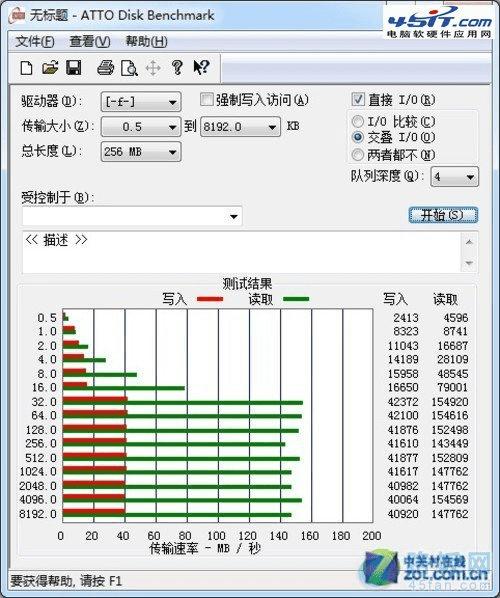The image size is (500, 598).
Task: Click the 写入 results column header
Action: [x=395, y=299]
